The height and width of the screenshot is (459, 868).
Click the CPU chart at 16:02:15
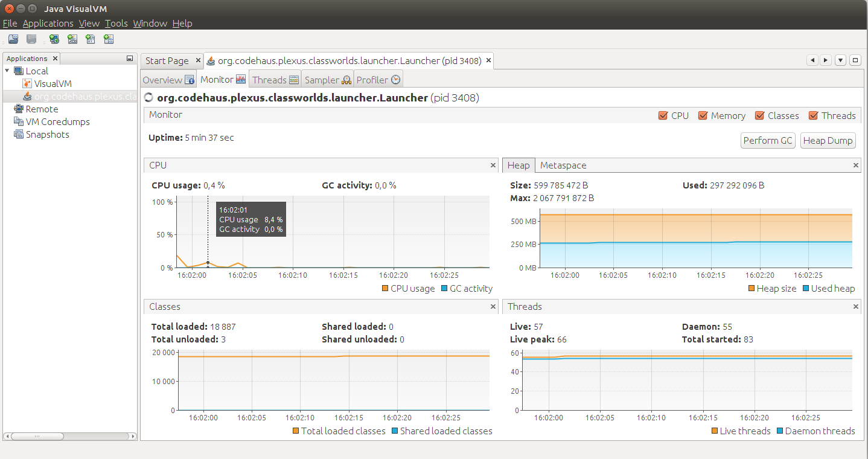pyautogui.click(x=343, y=233)
